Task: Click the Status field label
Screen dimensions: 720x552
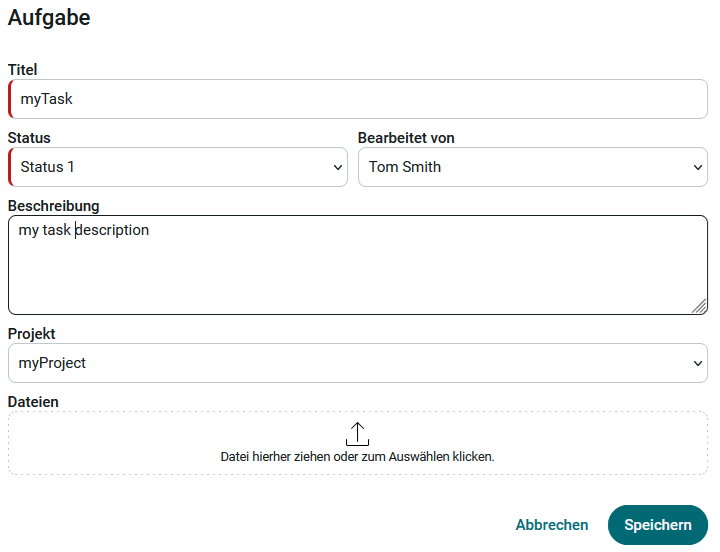Action: coord(29,138)
